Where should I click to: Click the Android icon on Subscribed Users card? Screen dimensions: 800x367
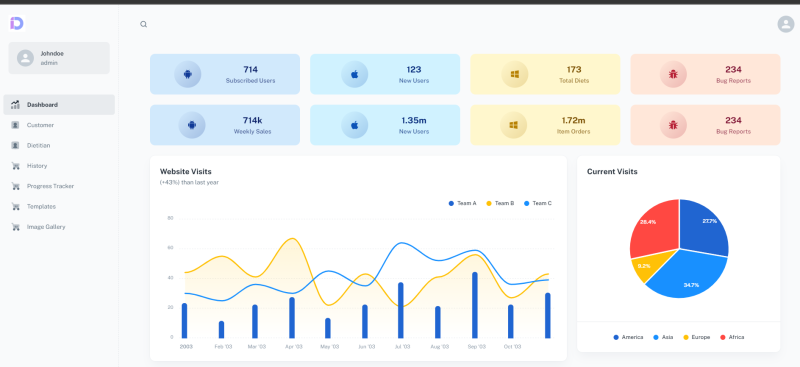[187, 75]
